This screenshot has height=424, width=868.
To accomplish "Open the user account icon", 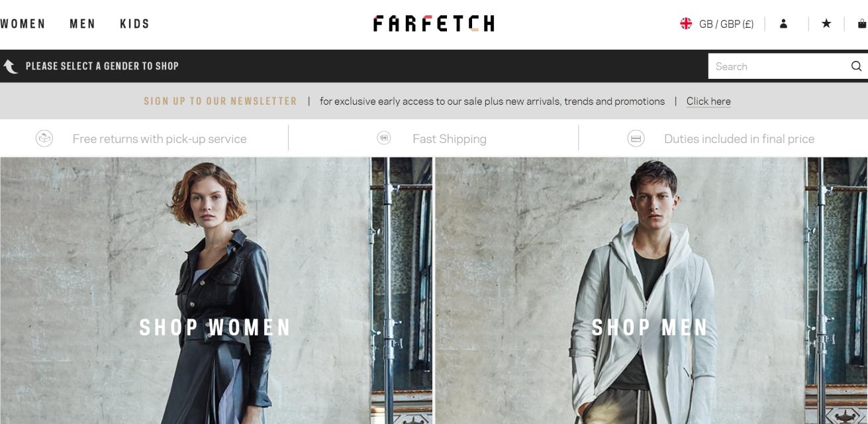I will tap(783, 24).
